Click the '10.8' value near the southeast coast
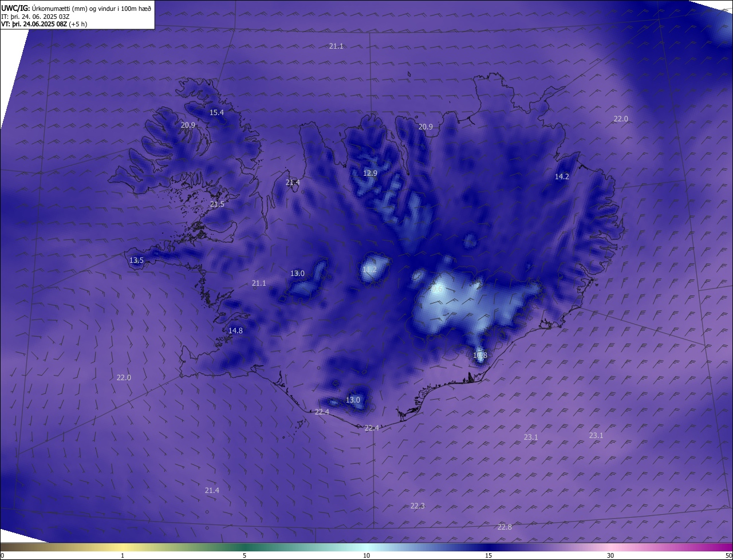The height and width of the screenshot is (560, 733). coord(480,356)
